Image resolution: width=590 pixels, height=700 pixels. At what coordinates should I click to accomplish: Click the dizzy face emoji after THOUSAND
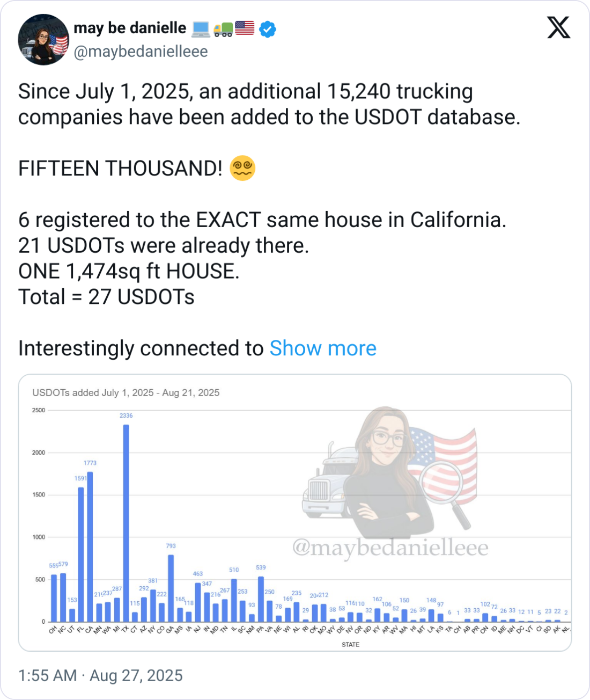pyautogui.click(x=242, y=168)
